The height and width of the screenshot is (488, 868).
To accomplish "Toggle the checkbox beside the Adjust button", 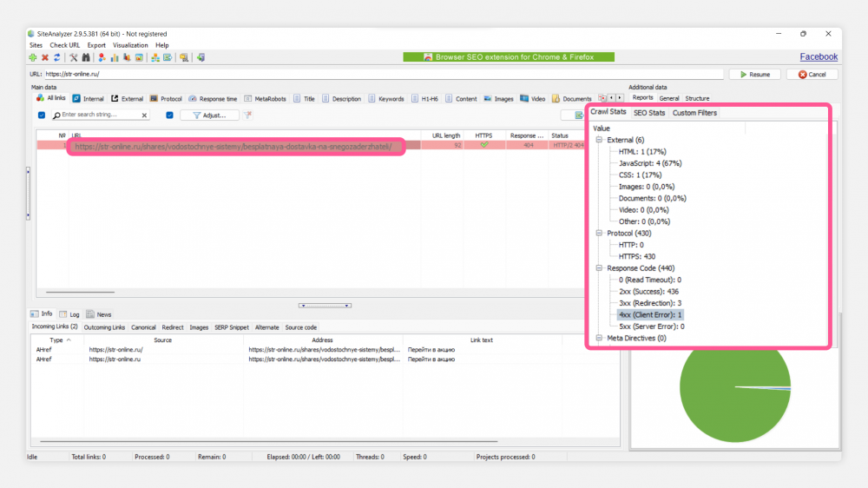I will click(169, 115).
